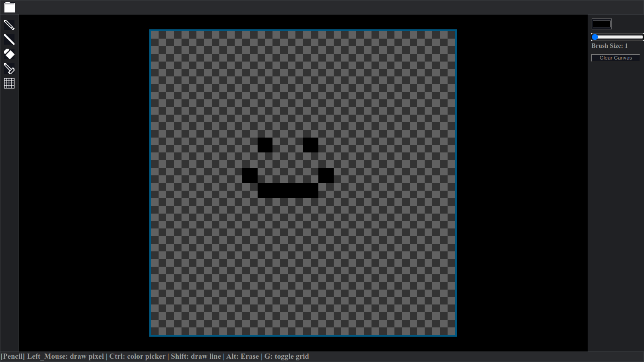Image resolution: width=644 pixels, height=362 pixels.
Task: Click the brush size slider handle
Action: click(x=595, y=37)
